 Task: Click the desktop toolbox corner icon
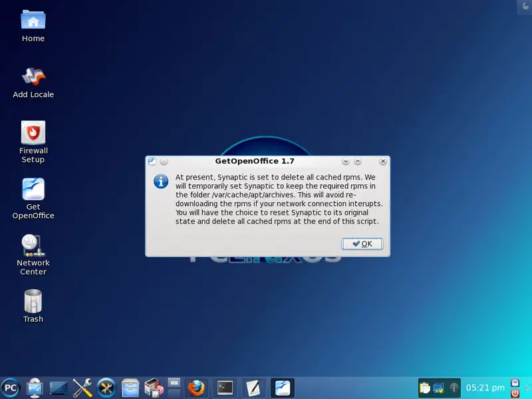coord(525,7)
